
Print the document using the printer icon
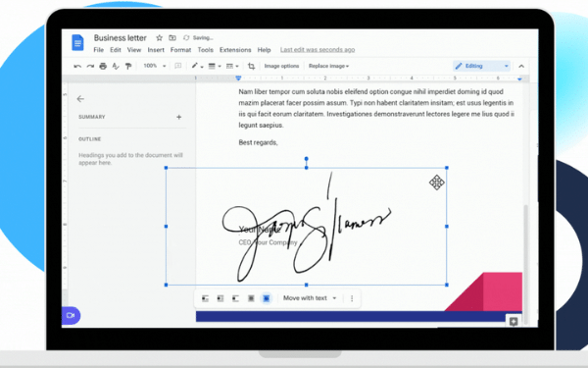click(x=103, y=66)
